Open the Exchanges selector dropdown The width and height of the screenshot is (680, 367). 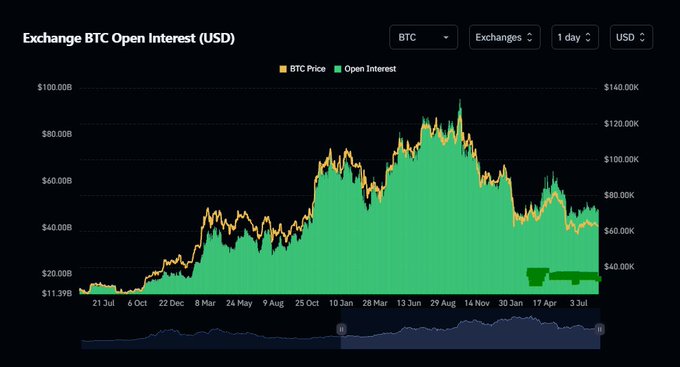pyautogui.click(x=504, y=37)
